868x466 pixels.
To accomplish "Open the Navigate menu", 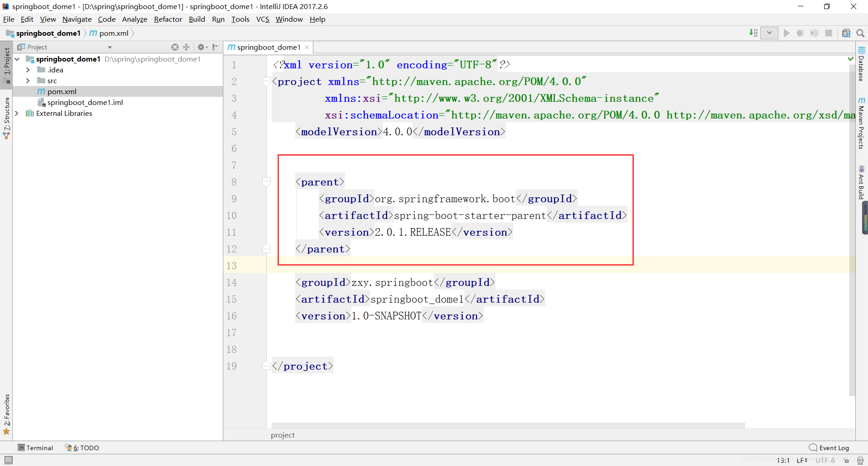I will tap(77, 19).
